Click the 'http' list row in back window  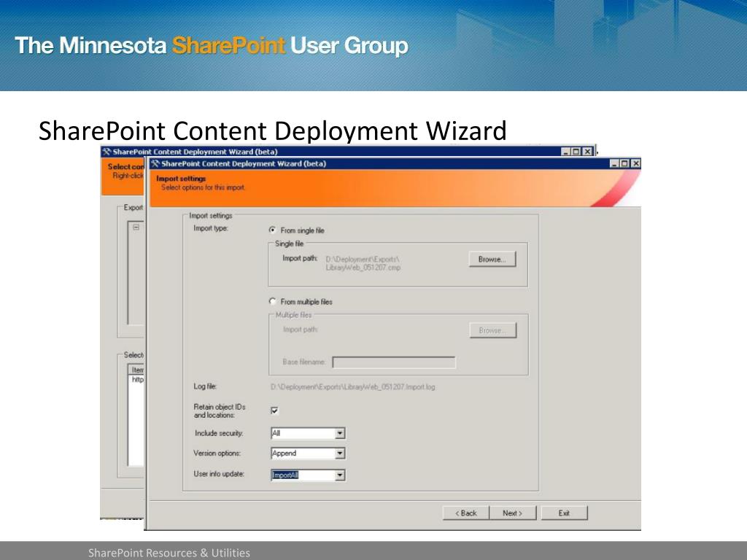click(138, 379)
